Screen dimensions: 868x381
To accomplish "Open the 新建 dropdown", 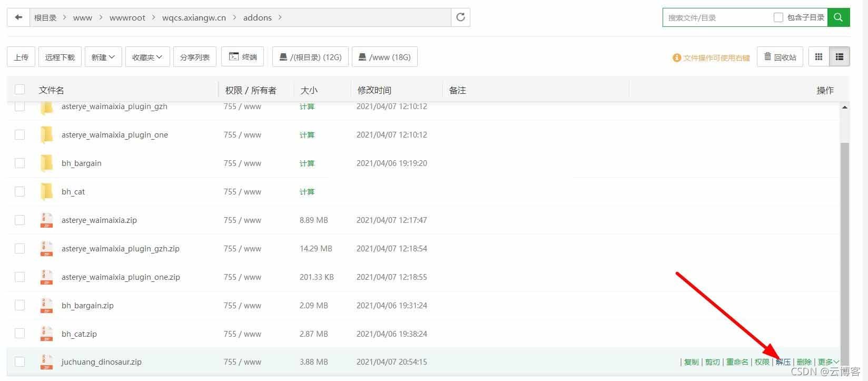I will click(x=103, y=57).
